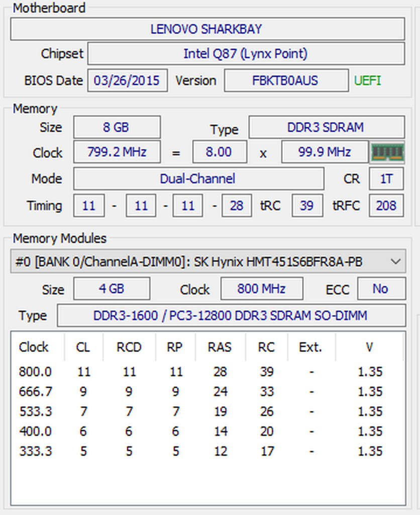Click the ECC field showing No
The image size is (420, 515).
pyautogui.click(x=381, y=289)
